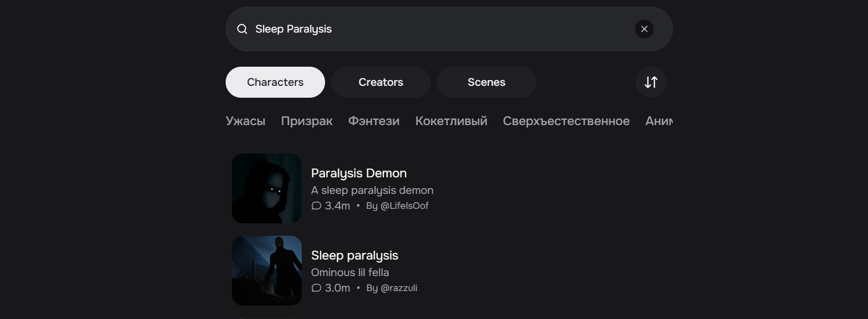Switch to the Creators tab
This screenshot has height=319, width=868.
pyautogui.click(x=381, y=82)
